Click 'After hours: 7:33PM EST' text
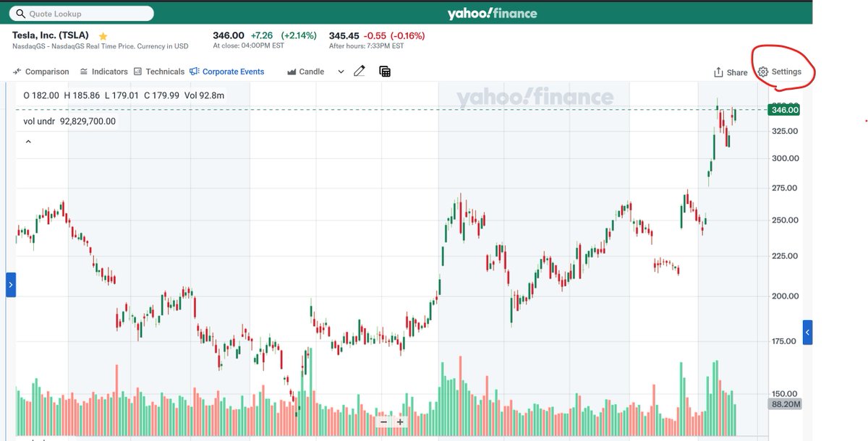Image resolution: width=868 pixels, height=441 pixels. tap(366, 46)
